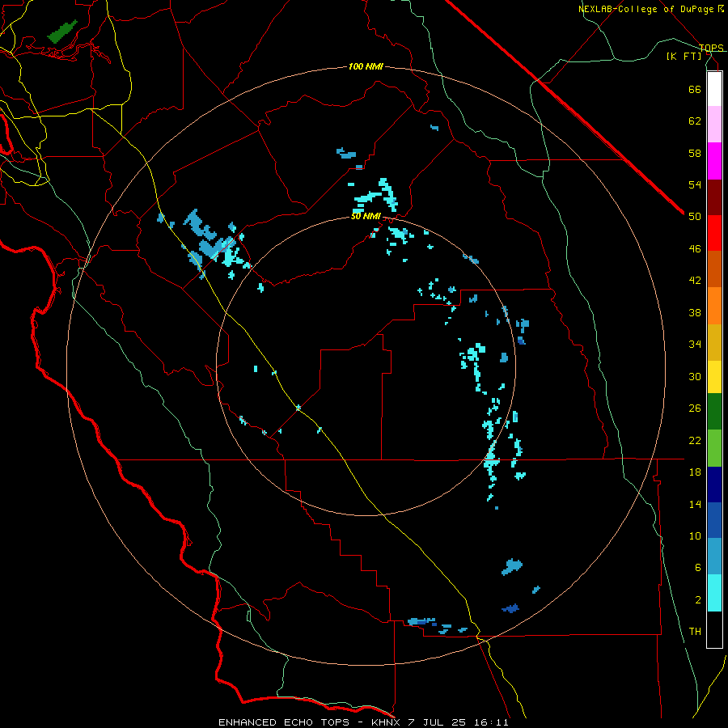Click legend value 66
Screen dimensions: 728x728
pyautogui.click(x=695, y=89)
